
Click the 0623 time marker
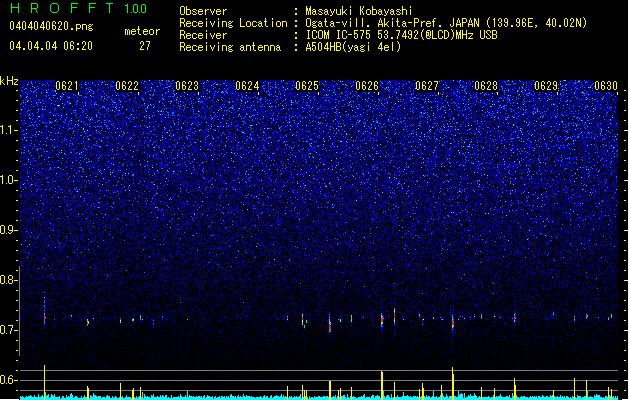[x=187, y=86]
